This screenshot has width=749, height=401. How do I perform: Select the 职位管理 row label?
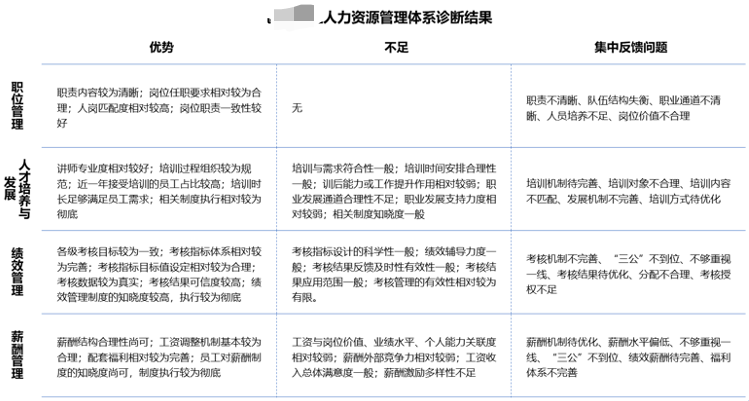(x=18, y=106)
